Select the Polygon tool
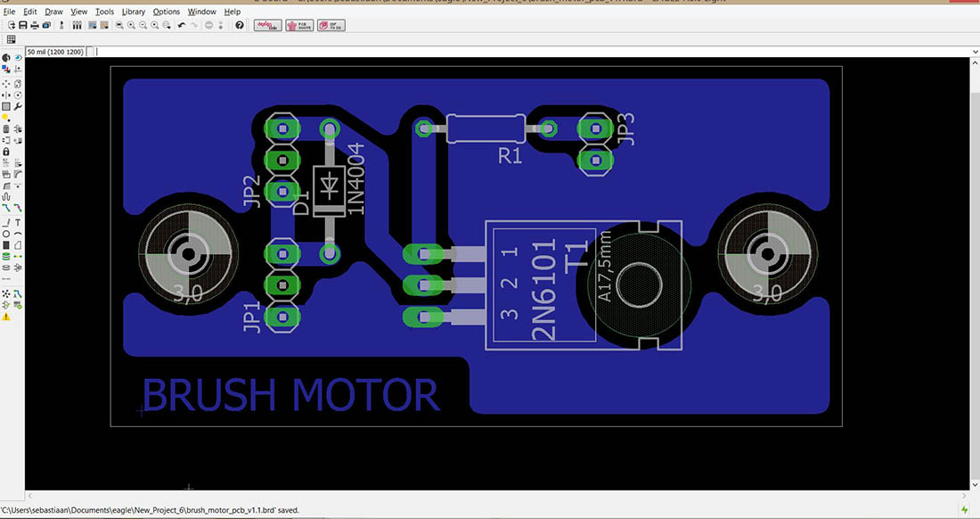The image size is (980, 519). (x=18, y=244)
